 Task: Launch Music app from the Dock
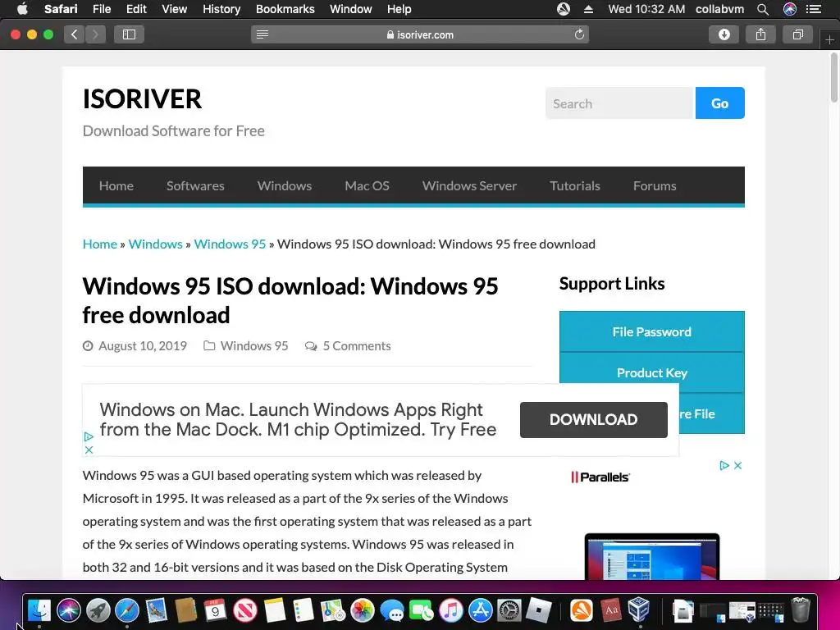coord(450,609)
